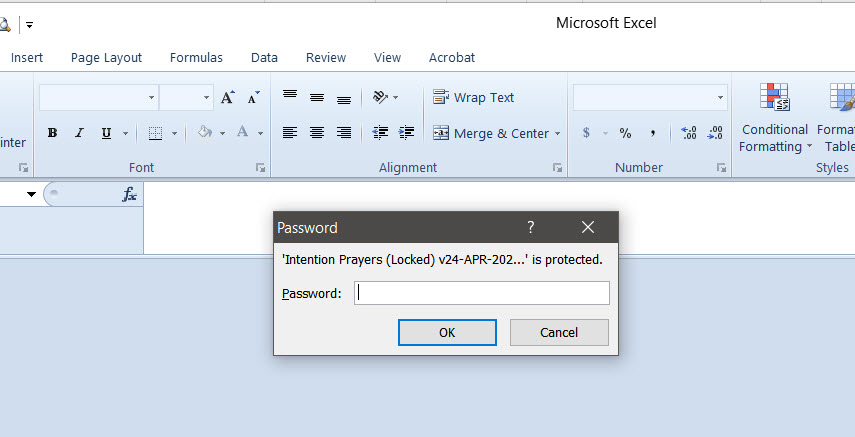Open the font size combo box
The height and width of the screenshot is (437, 855).
[x=186, y=98]
